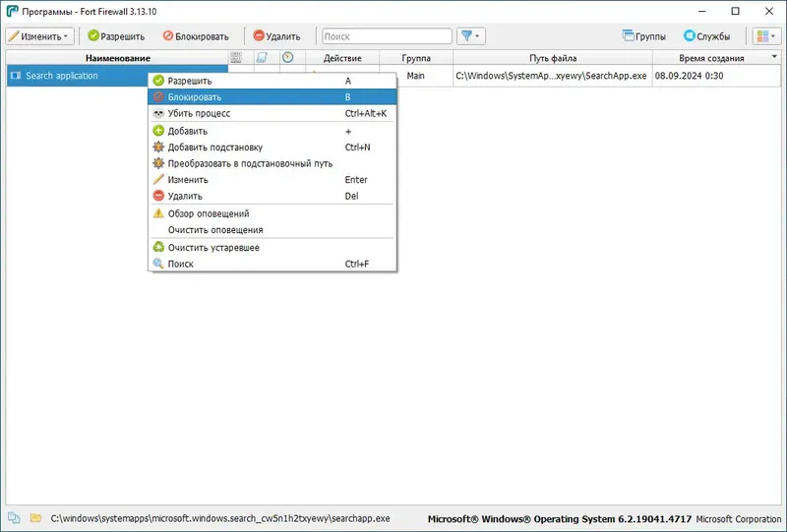Choose Удалить in the context menu

coord(272,196)
